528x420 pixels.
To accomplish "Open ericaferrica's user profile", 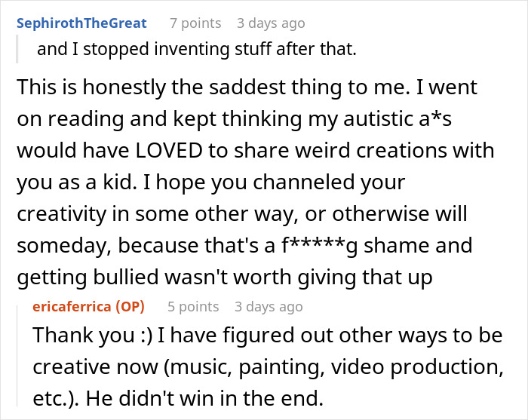I will click(84, 306).
